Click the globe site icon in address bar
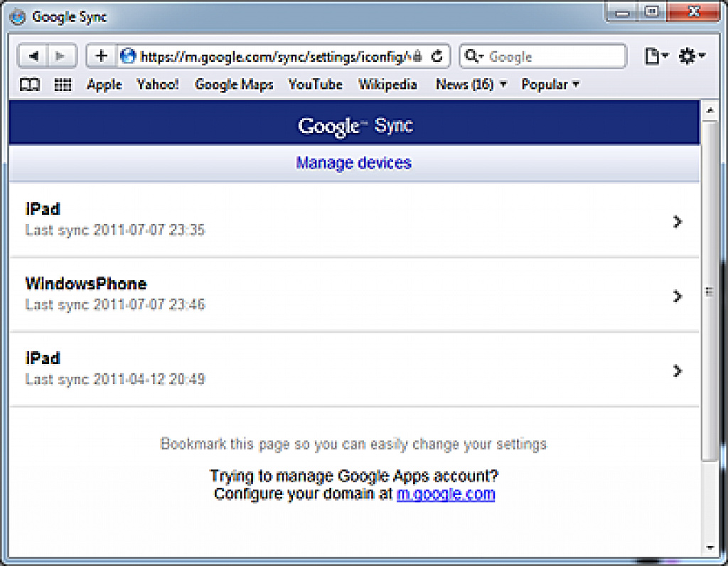This screenshot has height=566, width=728. pos(128,56)
